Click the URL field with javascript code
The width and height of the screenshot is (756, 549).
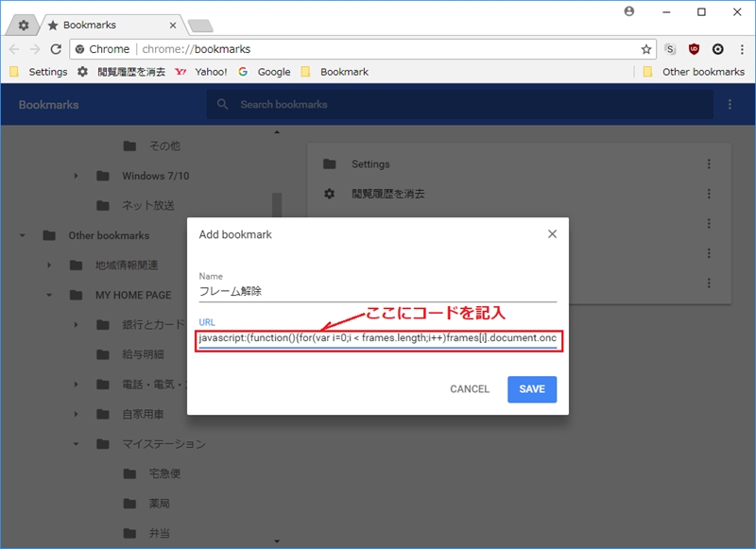[377, 338]
